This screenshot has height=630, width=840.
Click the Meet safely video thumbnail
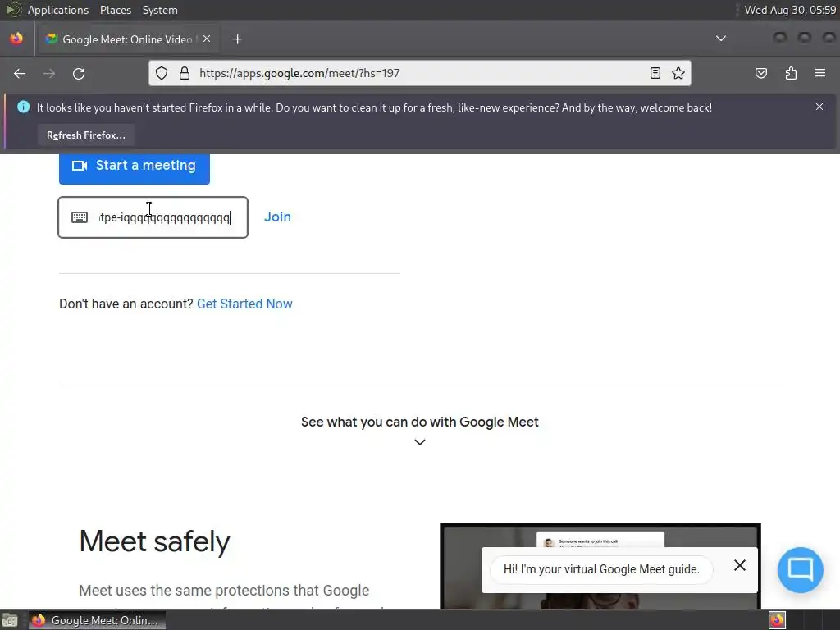pos(600,566)
